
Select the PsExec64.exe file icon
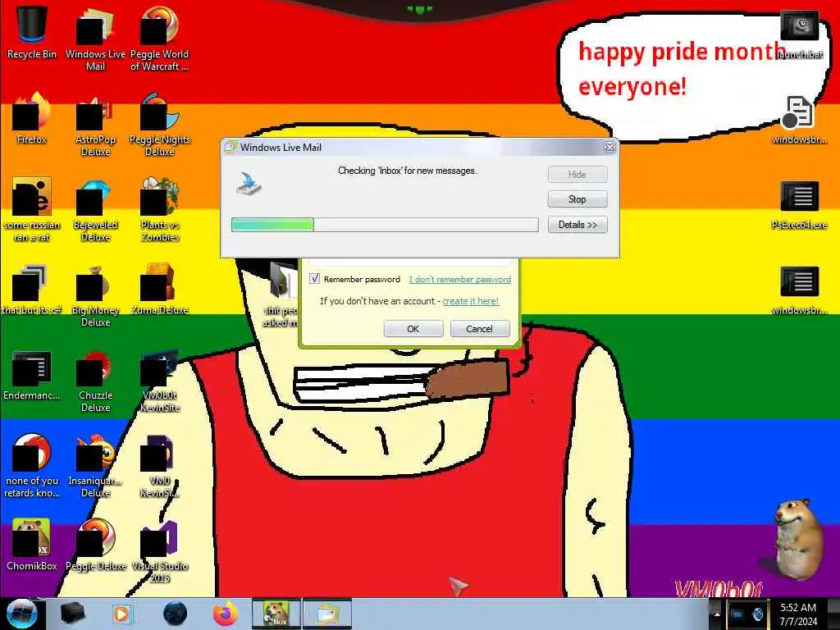click(799, 204)
